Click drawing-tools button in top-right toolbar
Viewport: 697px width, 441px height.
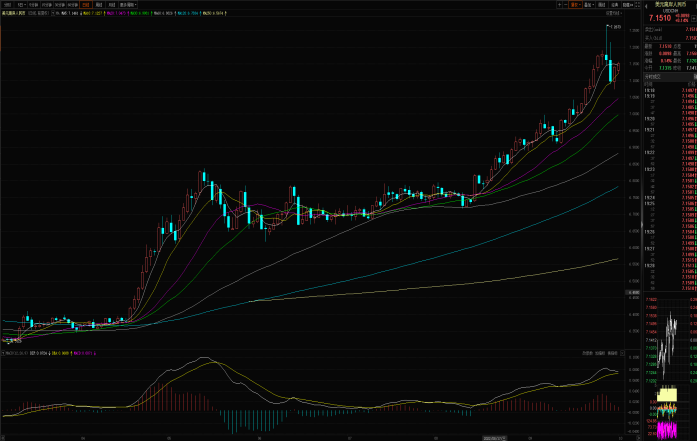(601, 4)
